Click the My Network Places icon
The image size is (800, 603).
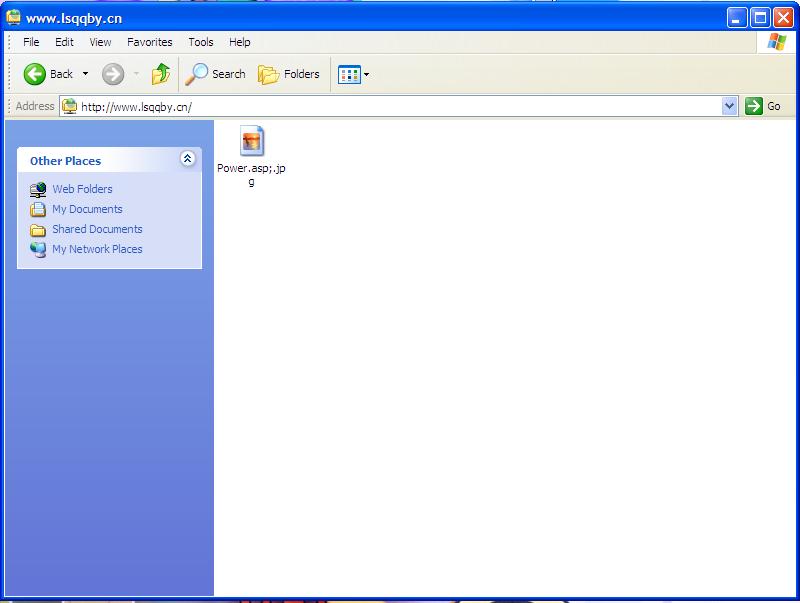tap(38, 249)
